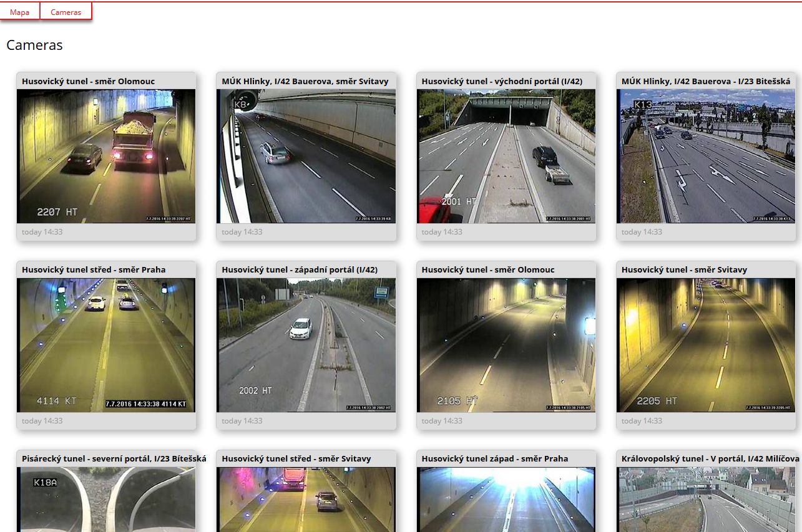
Task: Click the 'Cameras' page heading
Action: tap(34, 46)
